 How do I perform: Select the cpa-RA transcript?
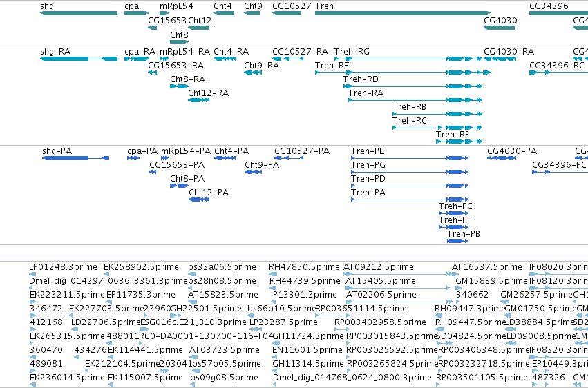pos(137,59)
